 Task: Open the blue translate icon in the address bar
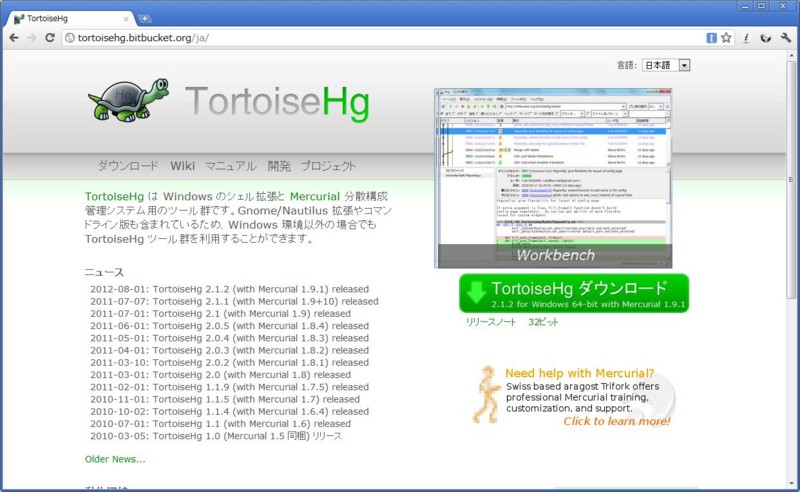pyautogui.click(x=711, y=38)
